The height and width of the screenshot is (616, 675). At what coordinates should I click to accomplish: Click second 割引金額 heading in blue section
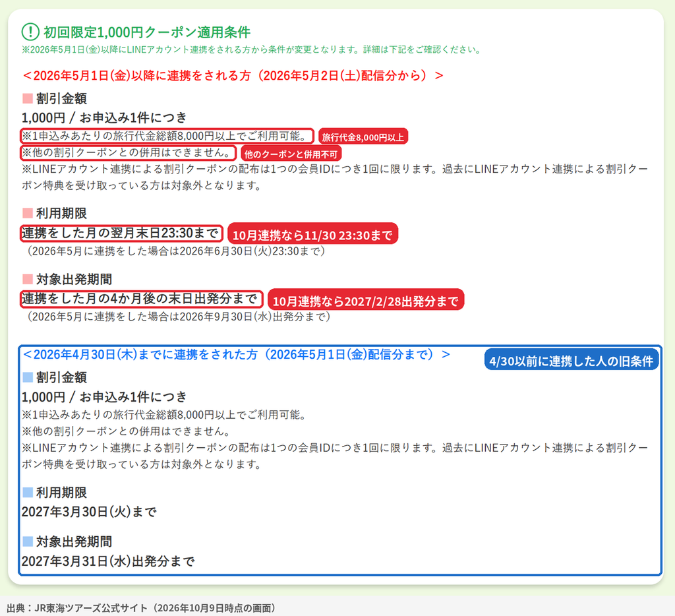[61, 377]
